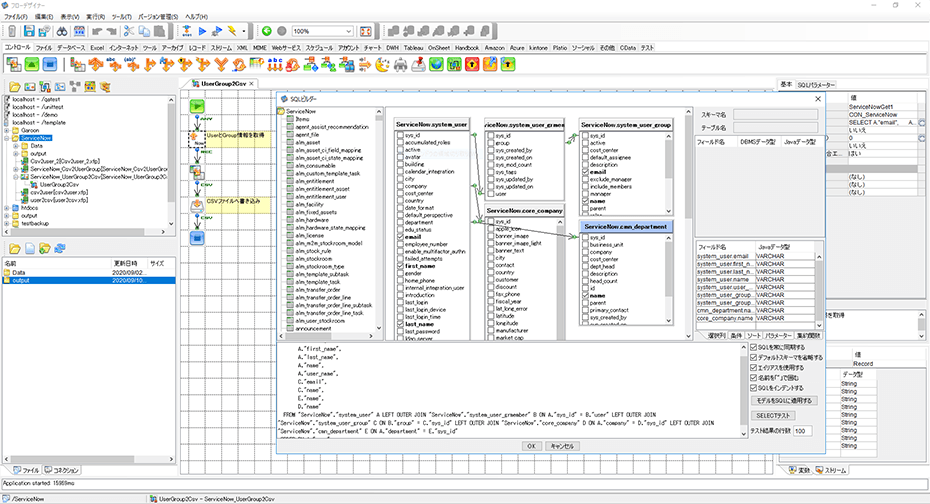Click the refresh icon above file list
Image resolution: width=930 pixels, height=504 pixels.
point(60,248)
